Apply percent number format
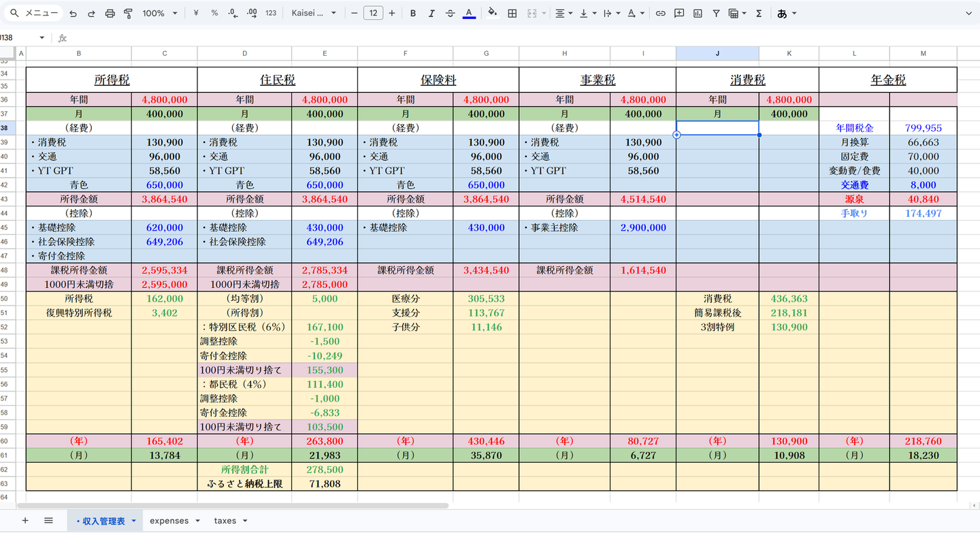The image size is (980, 533). click(x=214, y=13)
